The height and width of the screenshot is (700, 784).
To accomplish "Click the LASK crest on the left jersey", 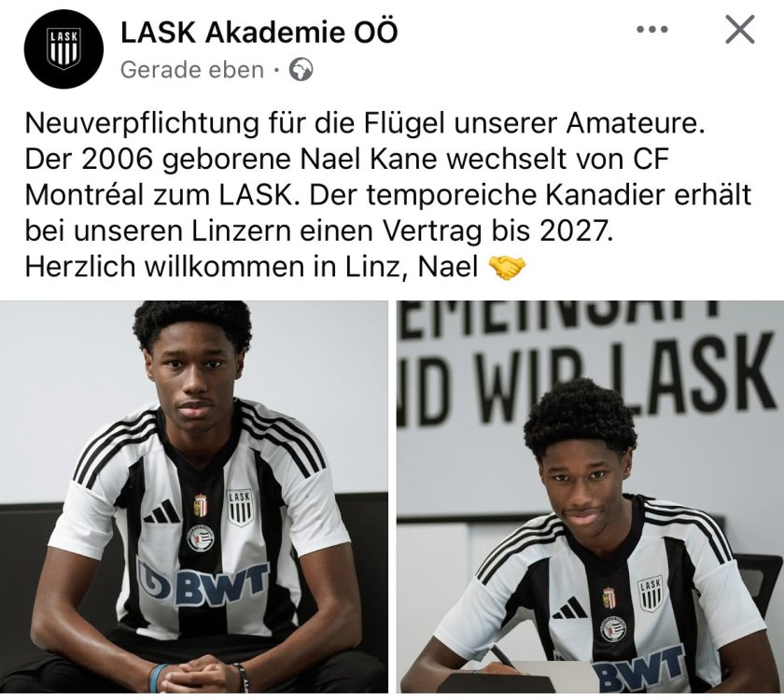I will pos(240,508).
